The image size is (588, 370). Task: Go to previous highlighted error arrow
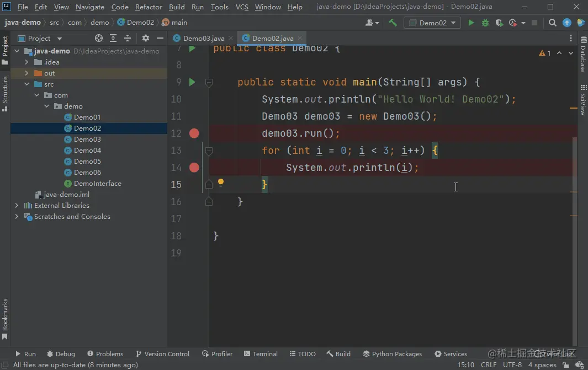pyautogui.click(x=559, y=53)
